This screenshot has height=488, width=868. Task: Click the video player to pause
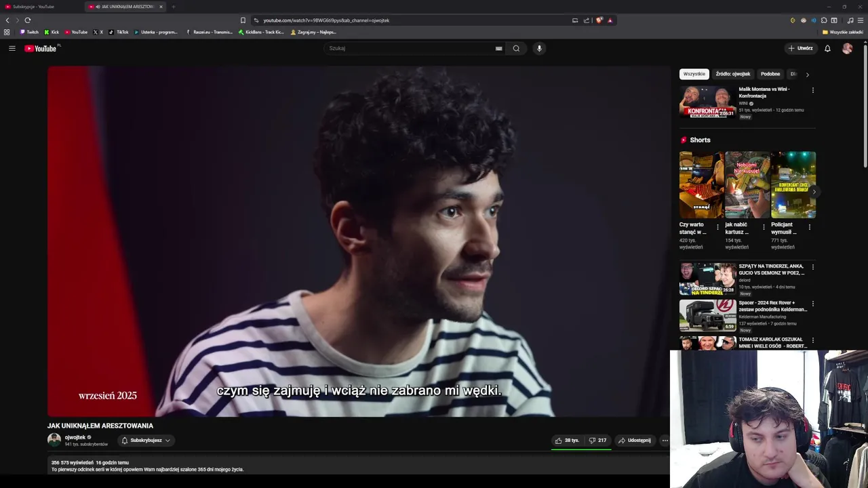(358, 241)
